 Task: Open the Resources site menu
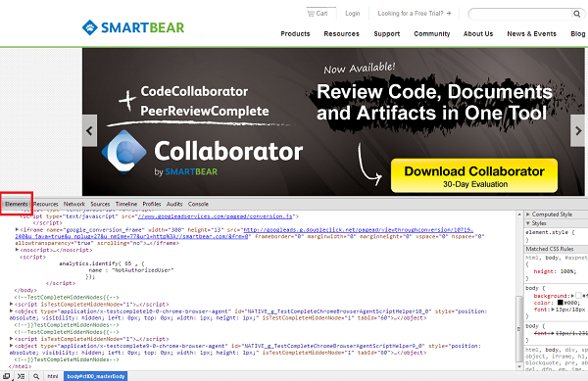point(342,33)
